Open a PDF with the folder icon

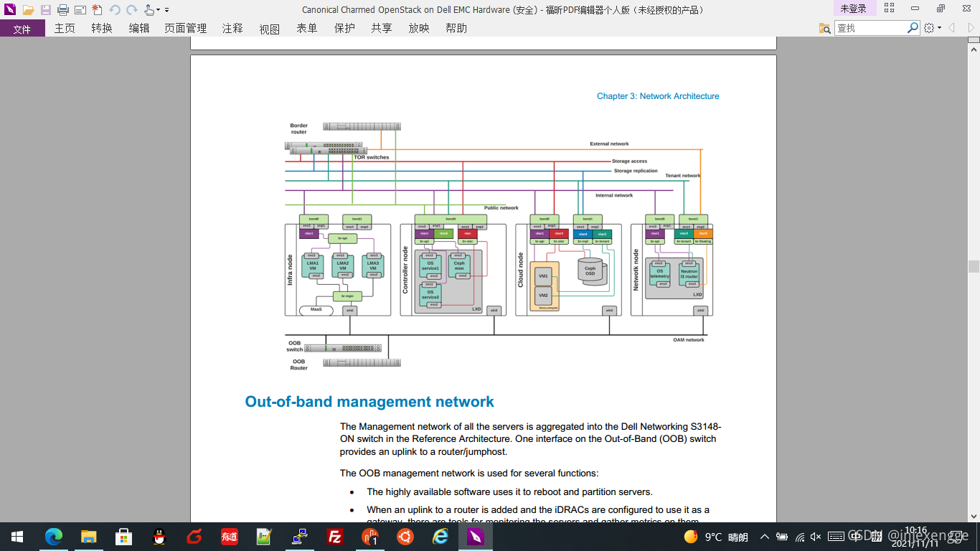[x=28, y=10]
